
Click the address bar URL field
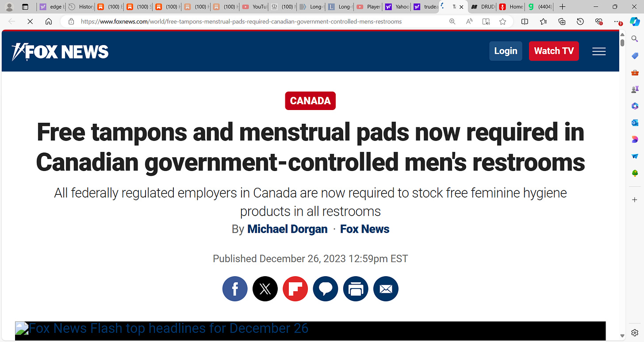(241, 21)
